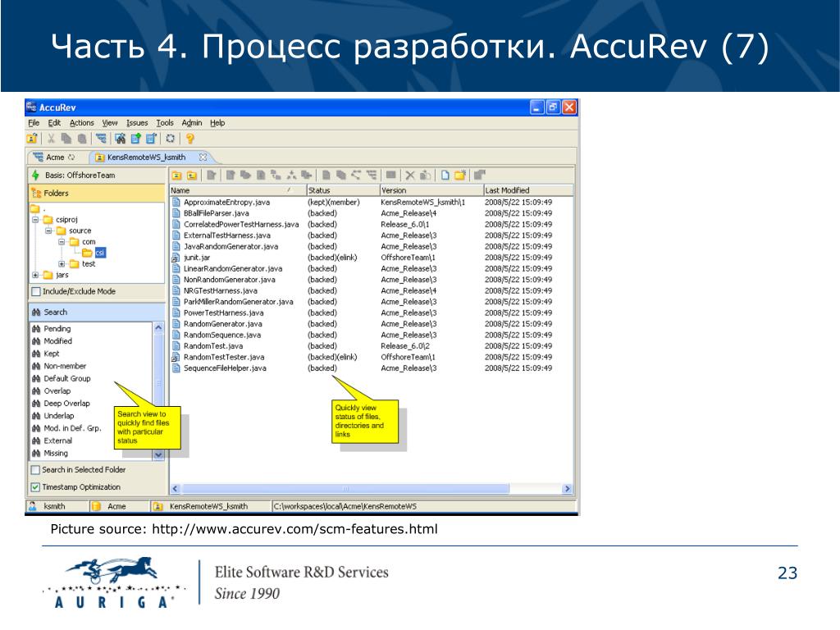Select CorrelatedPowerTestHarness.java row
Image resolution: width=840 pixels, height=630 pixels.
(372, 225)
